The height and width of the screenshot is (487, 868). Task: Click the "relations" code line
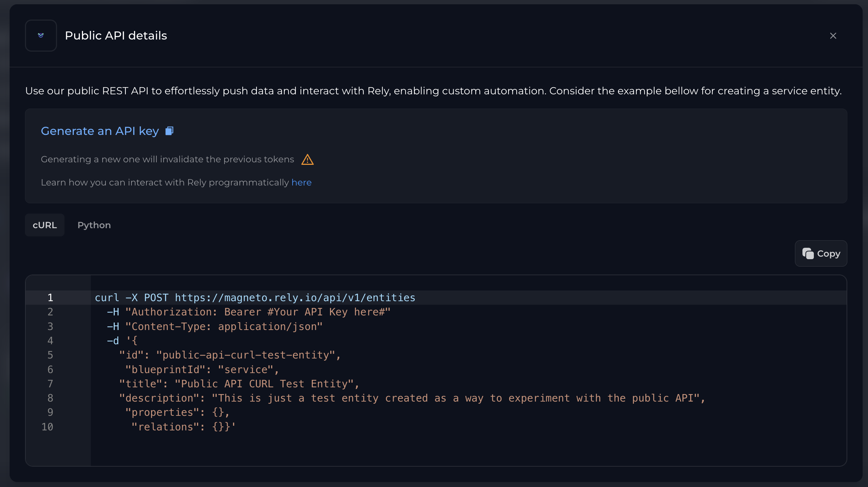point(183,427)
